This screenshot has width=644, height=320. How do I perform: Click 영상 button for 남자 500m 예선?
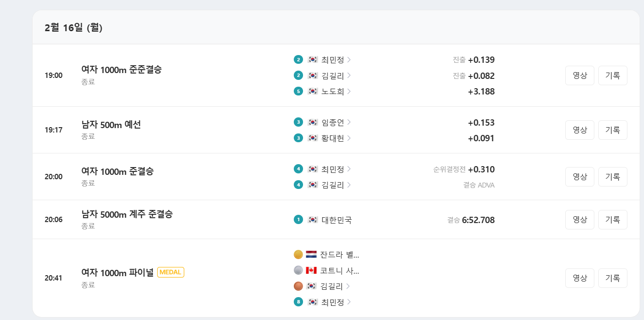(579, 130)
